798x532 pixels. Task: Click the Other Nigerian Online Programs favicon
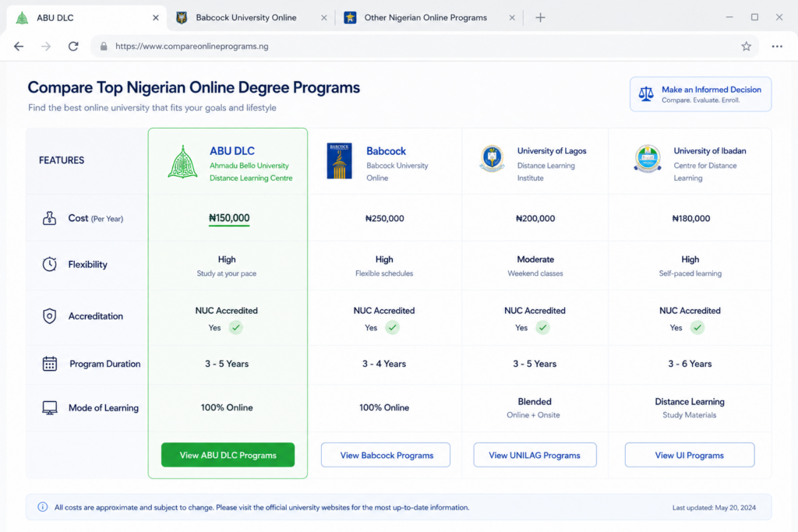coord(350,18)
